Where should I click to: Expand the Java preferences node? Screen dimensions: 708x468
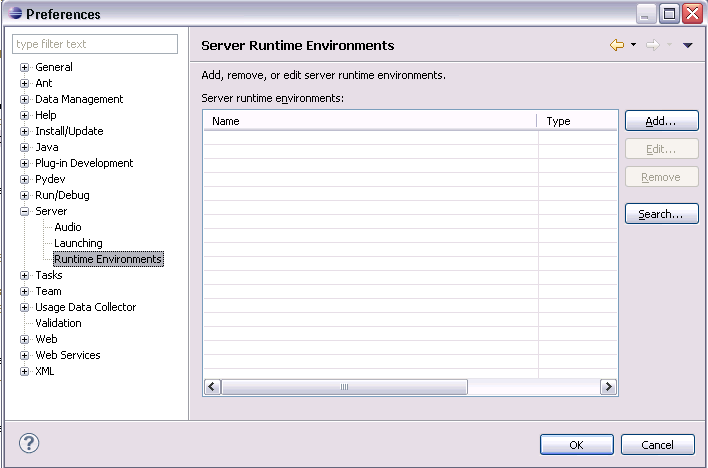(25, 147)
